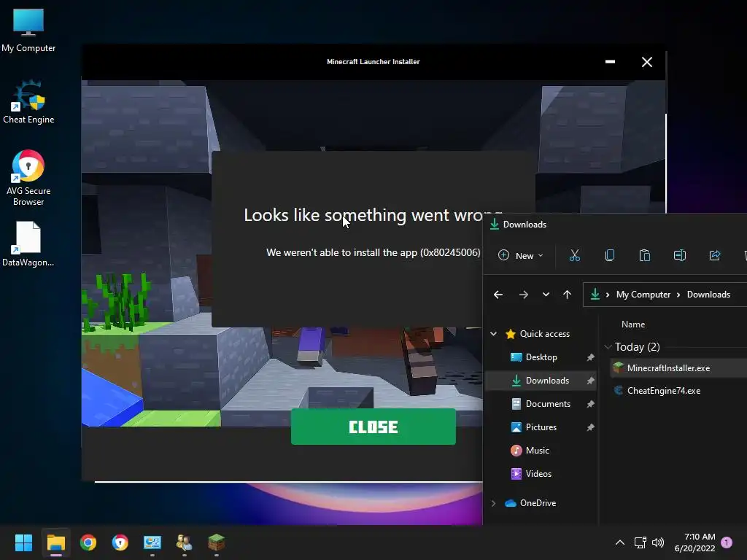Unpin Downloads using its pin icon
The image size is (747, 560).
pyautogui.click(x=590, y=381)
